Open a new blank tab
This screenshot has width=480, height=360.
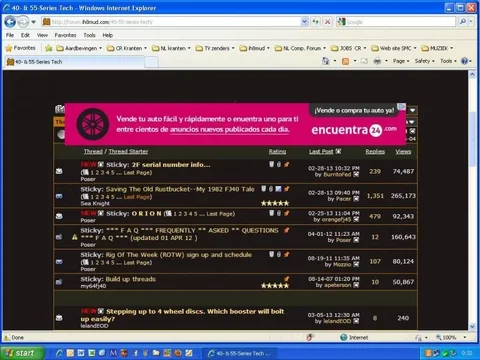point(152,62)
